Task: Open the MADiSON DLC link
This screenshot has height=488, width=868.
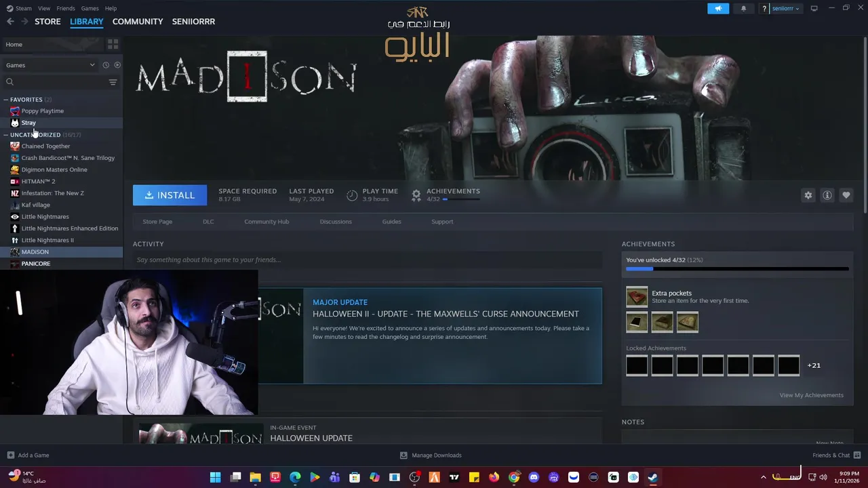Action: (208, 222)
